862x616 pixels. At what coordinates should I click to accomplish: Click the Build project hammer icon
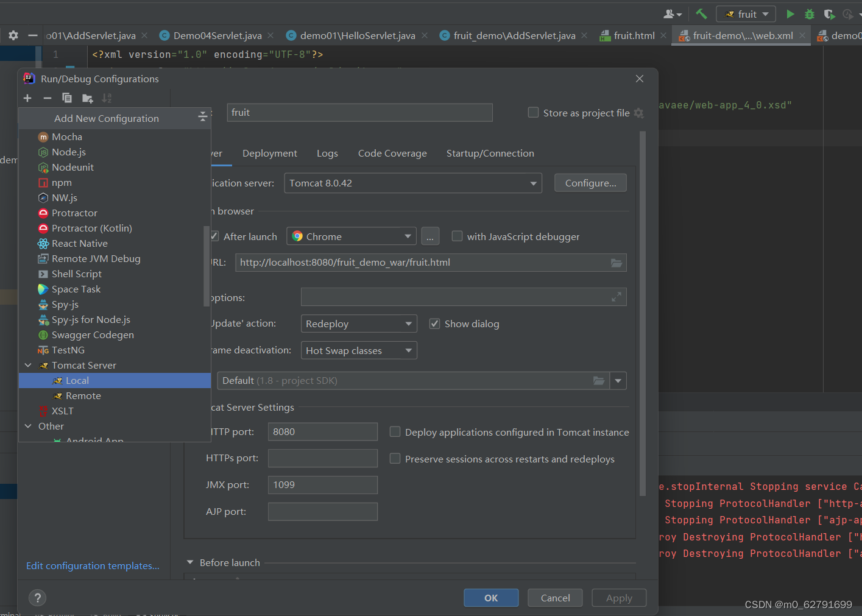(701, 14)
